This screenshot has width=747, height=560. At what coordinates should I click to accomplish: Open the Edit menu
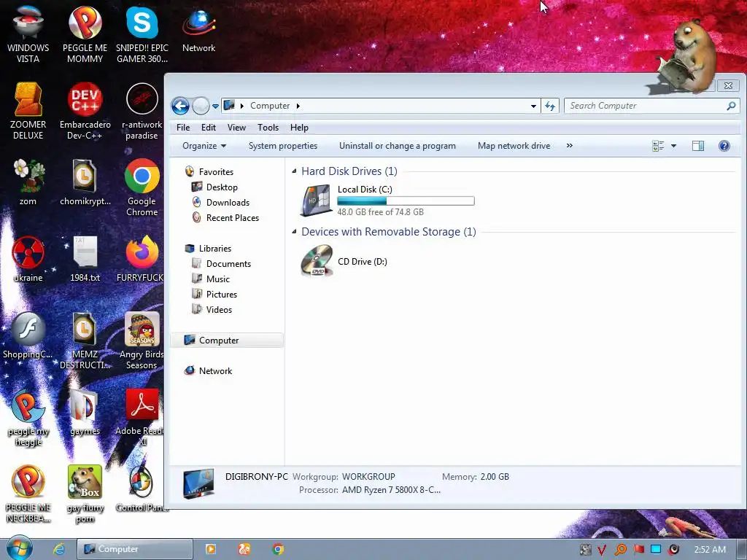[x=208, y=127]
